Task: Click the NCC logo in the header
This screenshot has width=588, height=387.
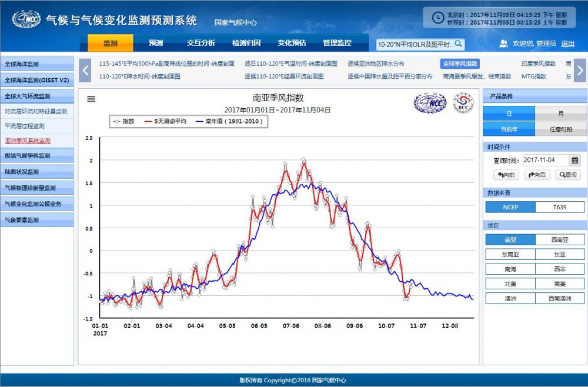Action: click(26, 19)
